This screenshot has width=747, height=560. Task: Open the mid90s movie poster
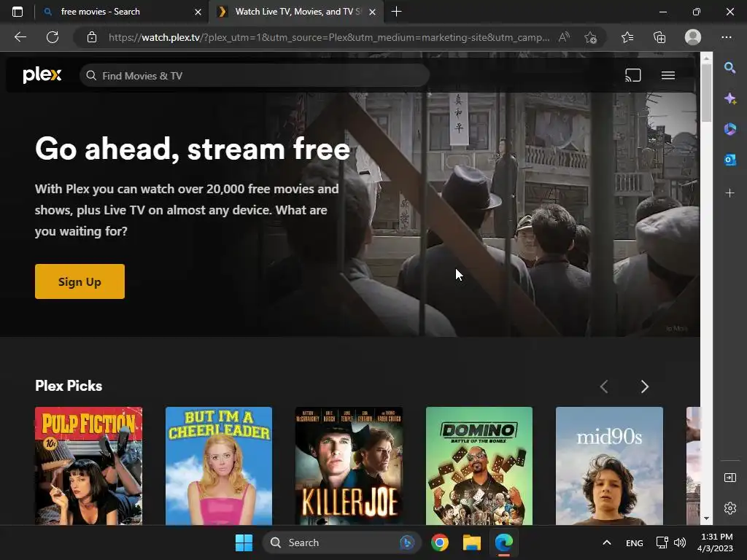click(x=609, y=466)
